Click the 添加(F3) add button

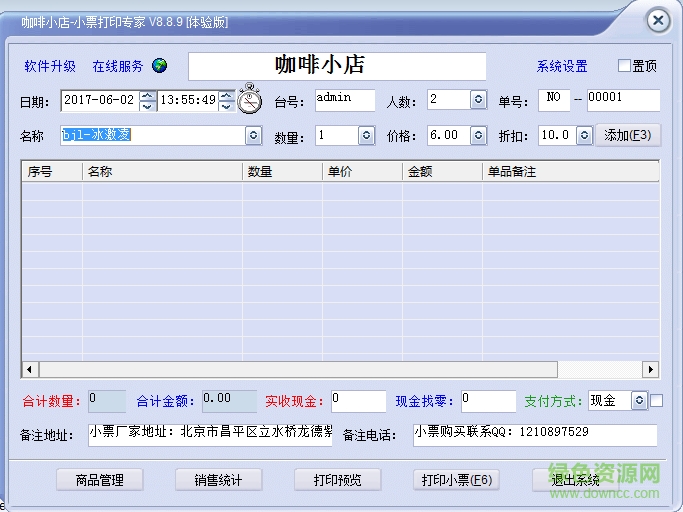[628, 135]
